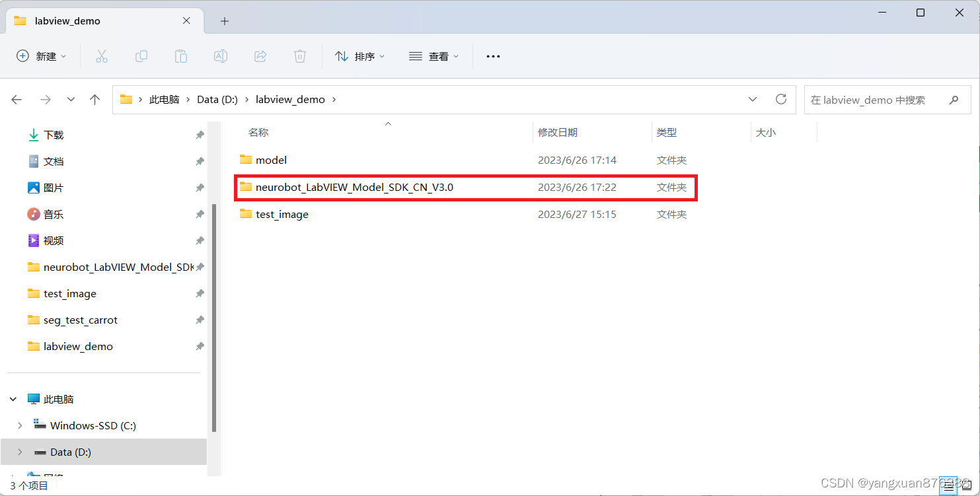Expand Windows-SSD (C:) in the sidebar

19,425
